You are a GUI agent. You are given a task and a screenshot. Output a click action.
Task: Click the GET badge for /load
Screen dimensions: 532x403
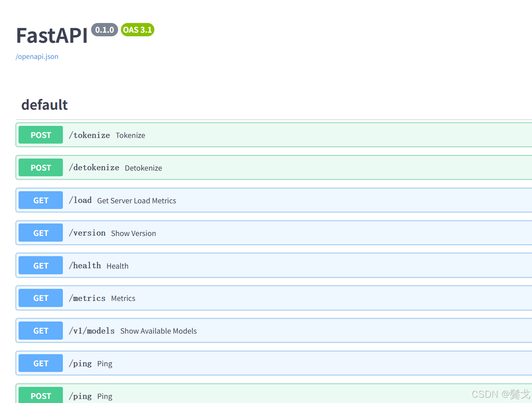(41, 200)
